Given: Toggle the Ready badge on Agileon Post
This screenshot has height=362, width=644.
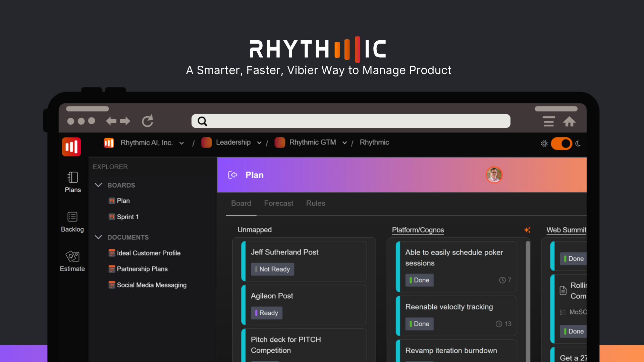Looking at the screenshot, I should [x=266, y=313].
